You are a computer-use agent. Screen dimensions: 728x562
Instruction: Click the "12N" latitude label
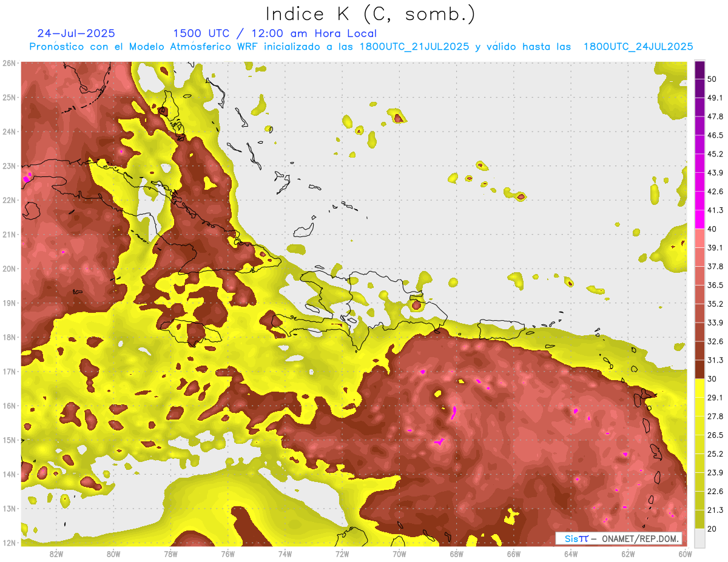[9, 543]
